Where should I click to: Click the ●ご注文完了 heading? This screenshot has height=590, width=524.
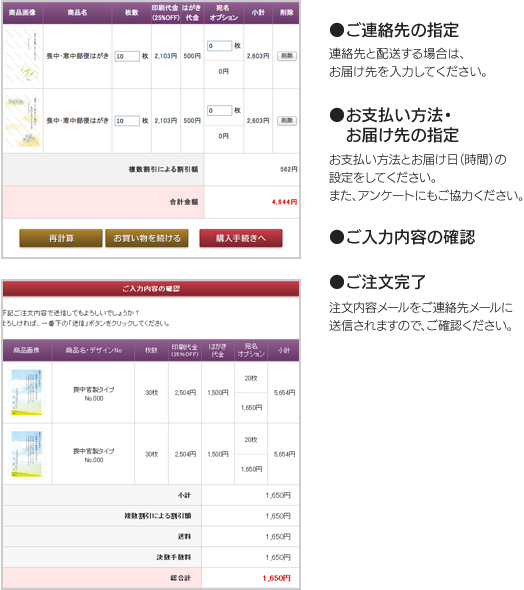[377, 282]
